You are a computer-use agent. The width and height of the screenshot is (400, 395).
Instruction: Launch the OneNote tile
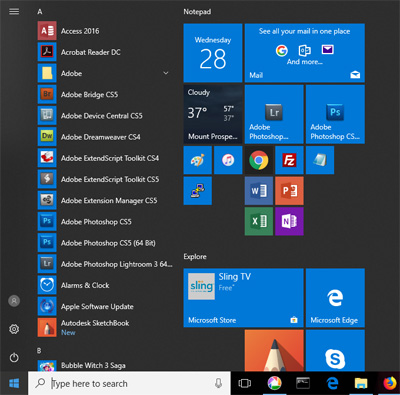289,221
